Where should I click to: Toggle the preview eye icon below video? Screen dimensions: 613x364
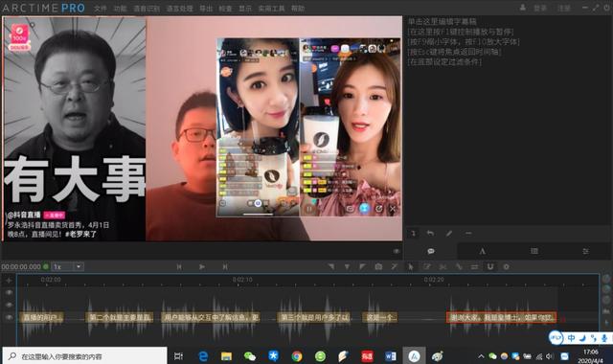(x=397, y=251)
